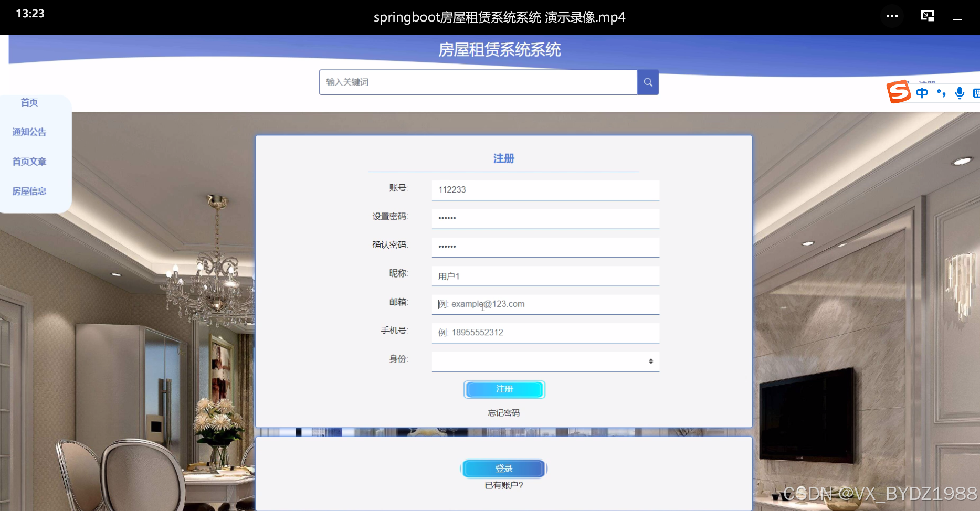
Task: Open Sogou voice input microphone
Action: click(x=960, y=93)
